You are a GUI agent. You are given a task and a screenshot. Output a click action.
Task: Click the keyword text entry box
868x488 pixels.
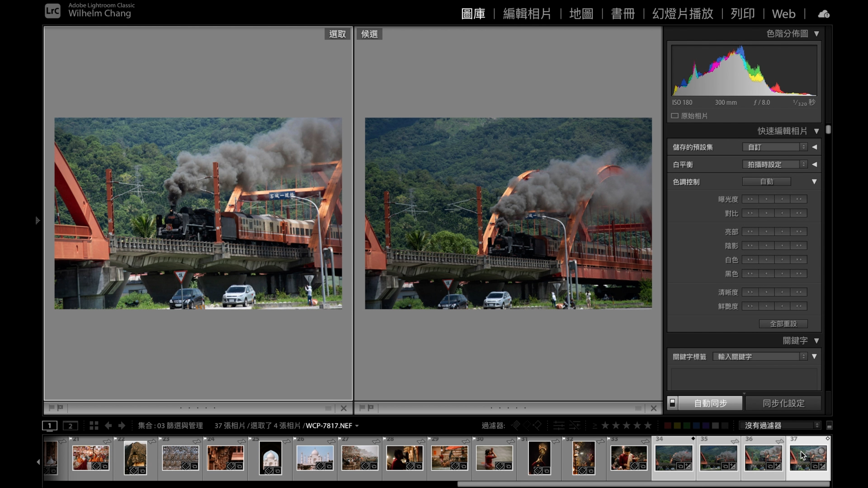pos(744,379)
